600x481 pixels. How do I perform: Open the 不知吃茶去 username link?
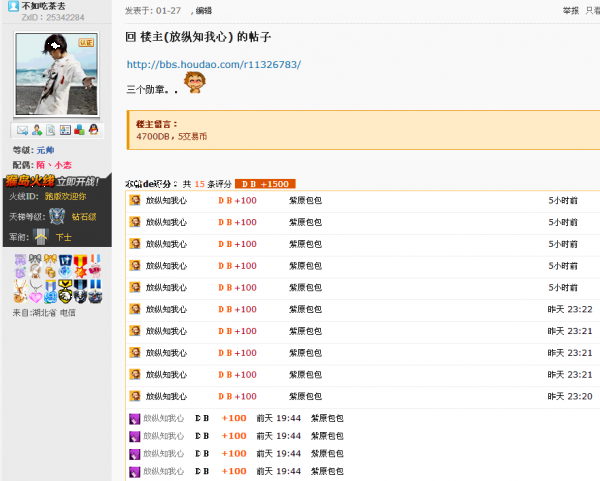tap(43, 6)
